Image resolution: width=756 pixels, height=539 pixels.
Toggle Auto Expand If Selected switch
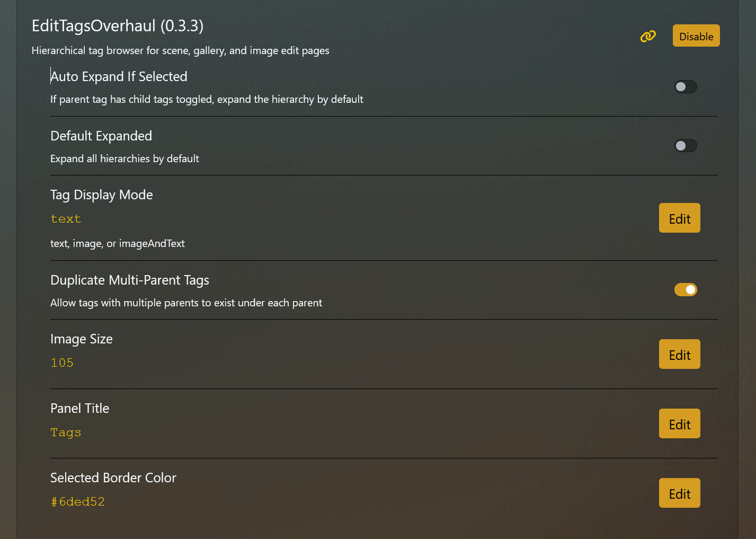(685, 86)
